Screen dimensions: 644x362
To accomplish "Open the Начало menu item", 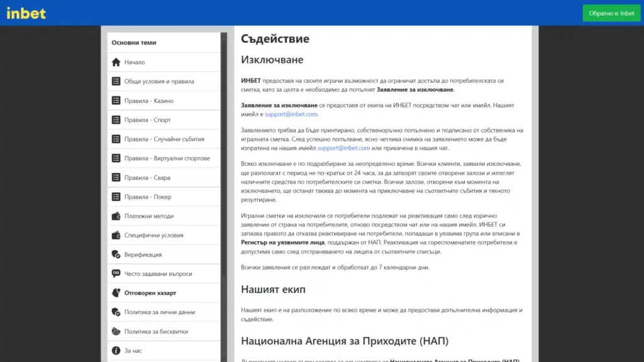I will [164, 62].
